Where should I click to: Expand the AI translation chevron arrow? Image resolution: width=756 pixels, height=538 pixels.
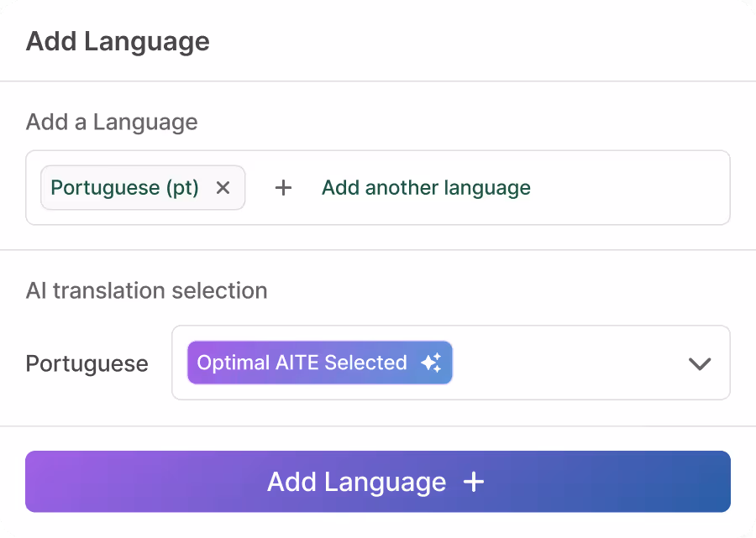tap(699, 363)
